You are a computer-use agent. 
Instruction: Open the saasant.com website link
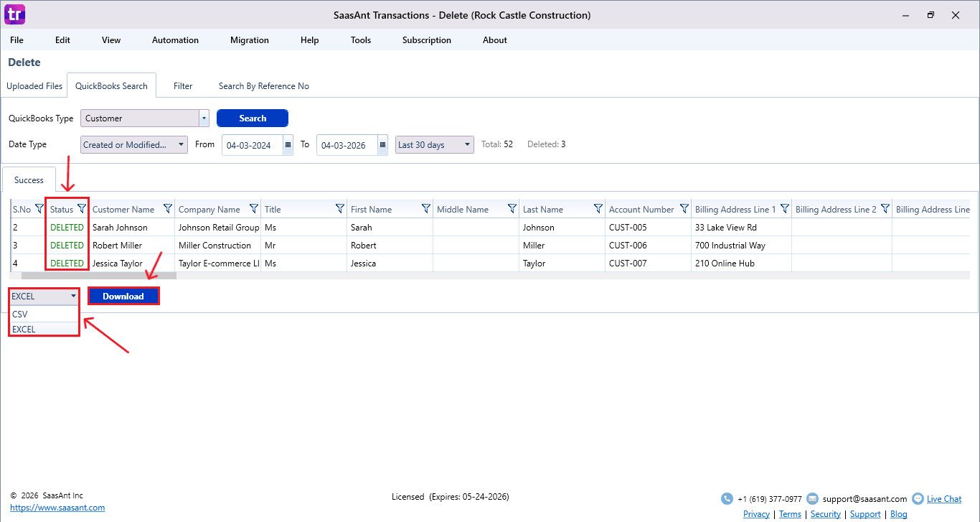57,508
